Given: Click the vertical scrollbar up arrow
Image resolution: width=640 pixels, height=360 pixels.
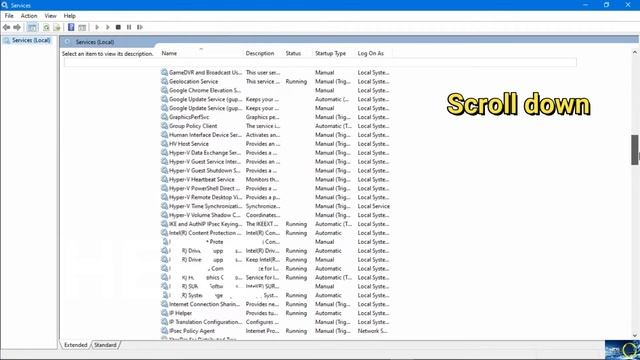Looking at the screenshot, I should [x=635, y=52].
